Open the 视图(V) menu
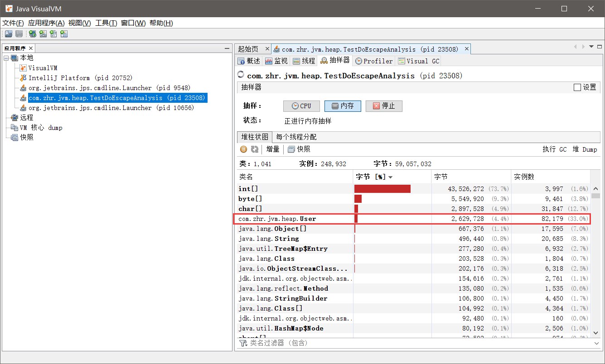Image resolution: width=605 pixels, height=364 pixels. coord(79,23)
